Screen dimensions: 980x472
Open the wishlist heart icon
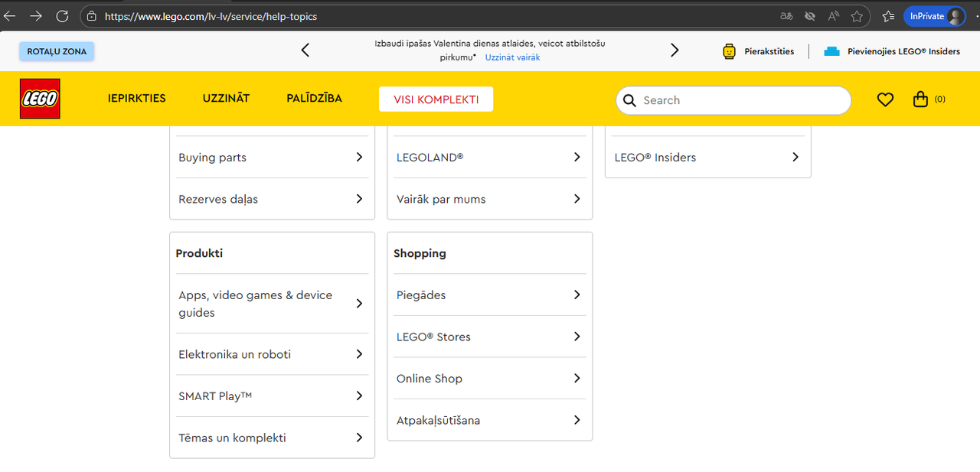click(x=885, y=99)
